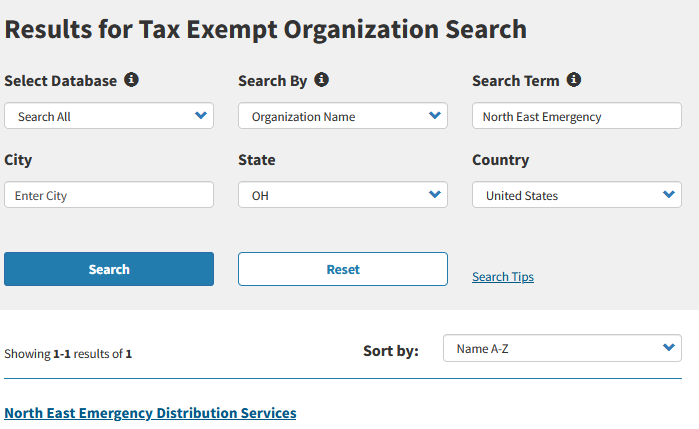This screenshot has width=699, height=429.
Task: Click the chevron arrow in Sort by
Action: tap(669, 347)
